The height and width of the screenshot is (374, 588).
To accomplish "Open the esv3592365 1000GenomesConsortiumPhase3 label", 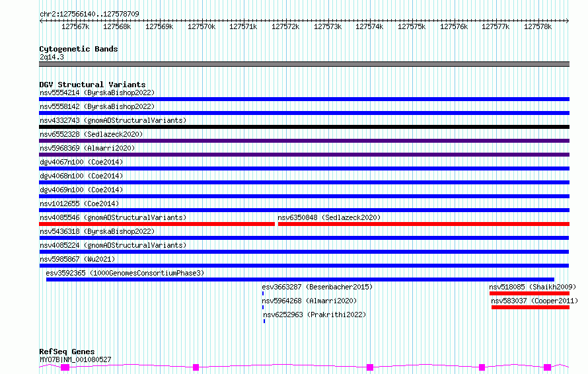I will 125,273.
